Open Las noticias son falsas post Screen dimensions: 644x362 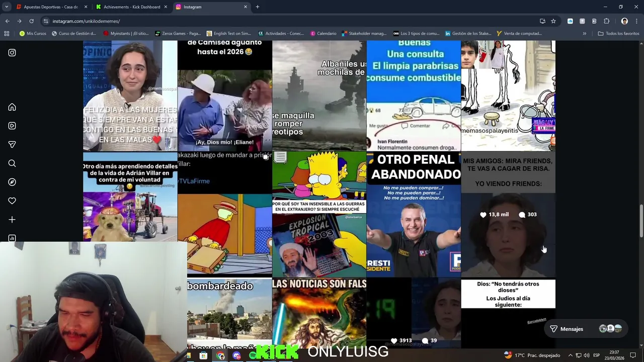[x=319, y=313]
